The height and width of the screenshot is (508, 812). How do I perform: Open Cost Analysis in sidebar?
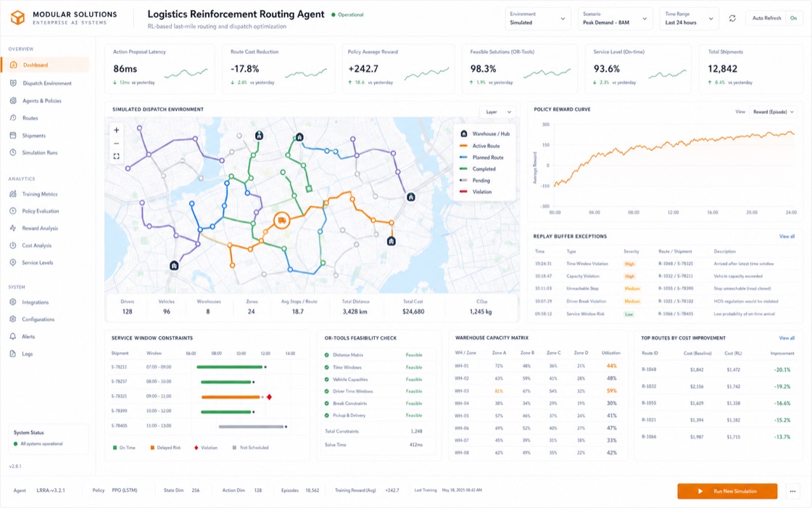pyautogui.click(x=37, y=245)
